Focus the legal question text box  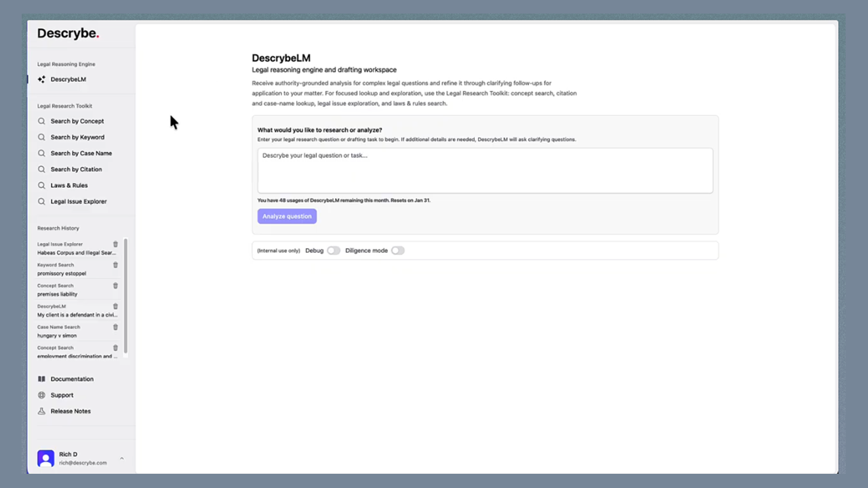pos(485,171)
